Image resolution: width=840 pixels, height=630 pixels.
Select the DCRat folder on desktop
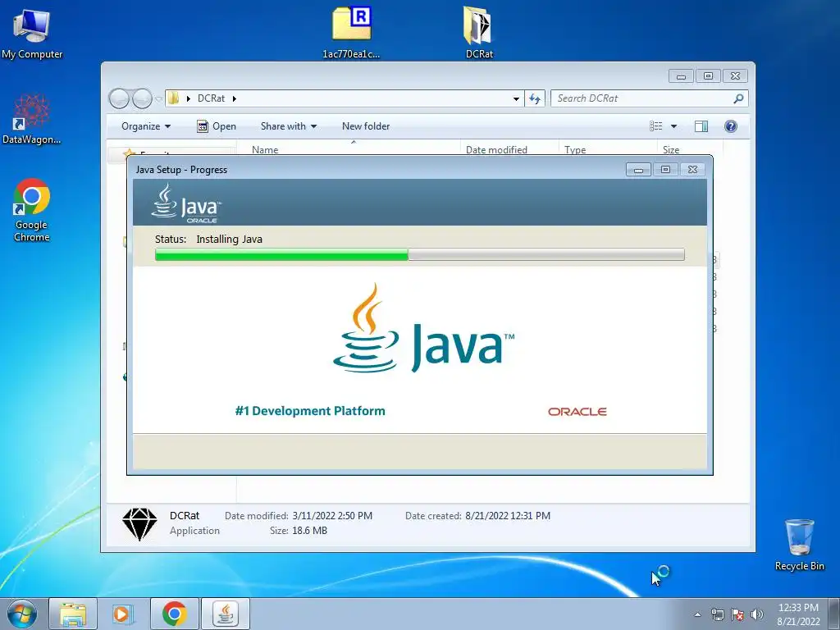pos(479,32)
